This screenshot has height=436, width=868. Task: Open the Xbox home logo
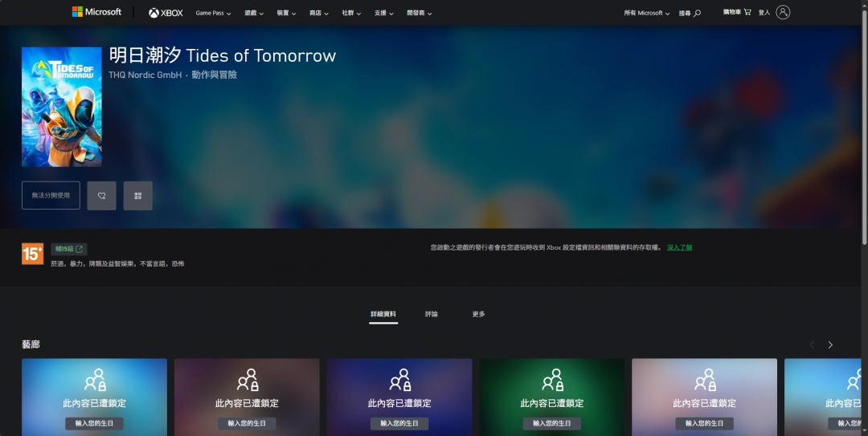point(166,13)
